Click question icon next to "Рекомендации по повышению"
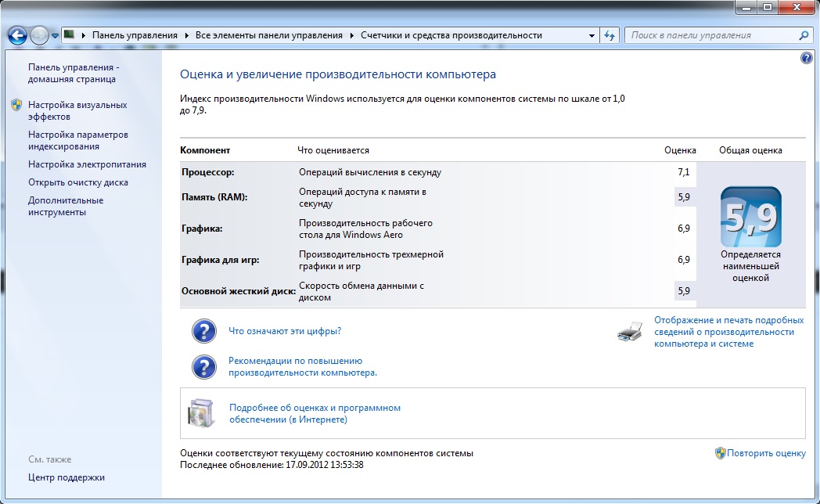This screenshot has width=820, height=504. pyautogui.click(x=203, y=367)
